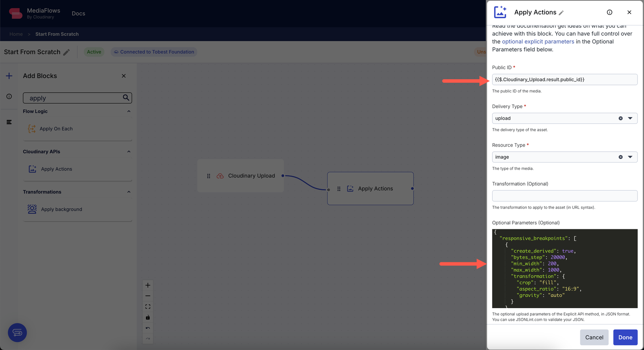Click the Apply Actions node drag handle
This screenshot has width=644, height=350.
(339, 189)
